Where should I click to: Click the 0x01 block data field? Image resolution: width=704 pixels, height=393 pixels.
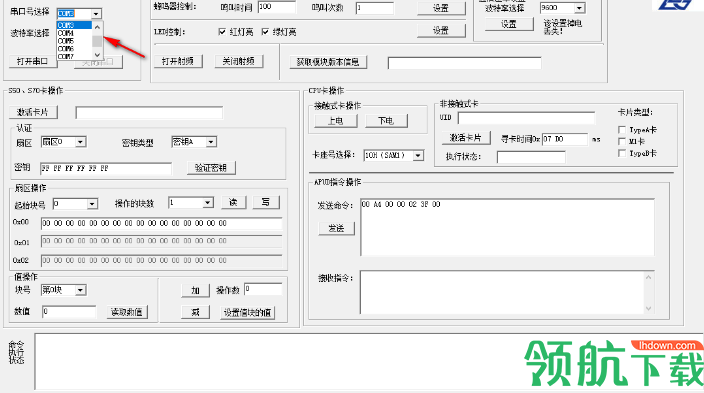click(161, 242)
